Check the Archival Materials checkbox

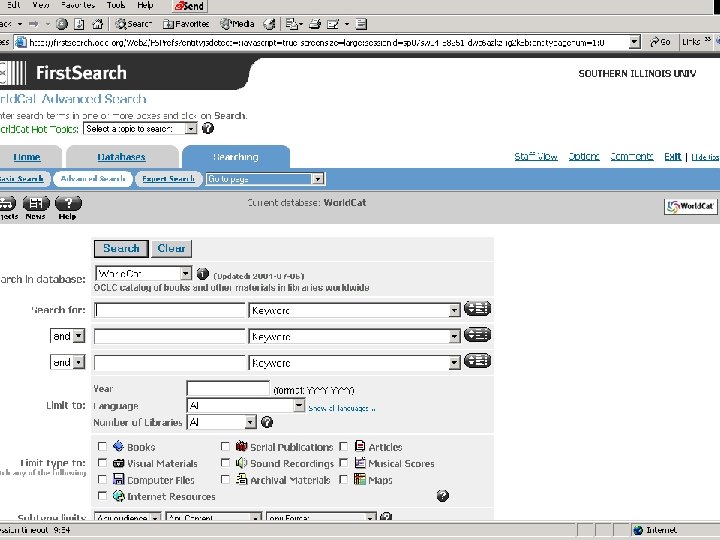[x=225, y=479]
